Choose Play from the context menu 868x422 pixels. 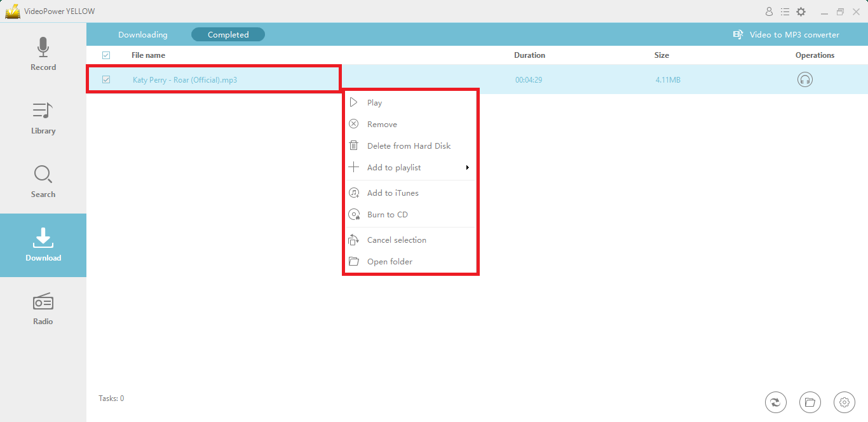point(410,102)
